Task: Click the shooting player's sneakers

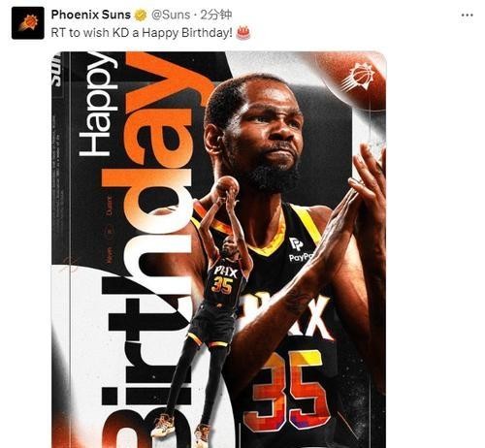Action: 181,429
